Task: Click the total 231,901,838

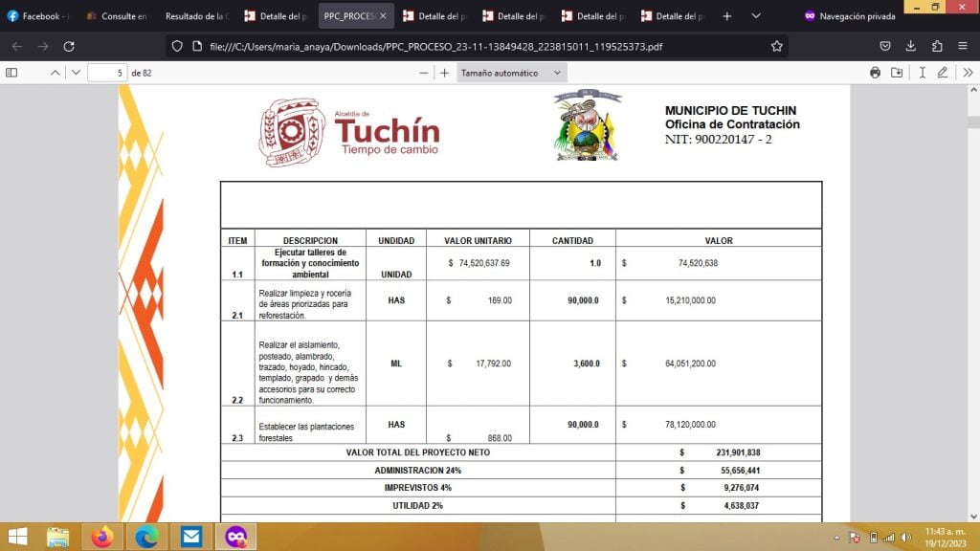Action: point(738,452)
